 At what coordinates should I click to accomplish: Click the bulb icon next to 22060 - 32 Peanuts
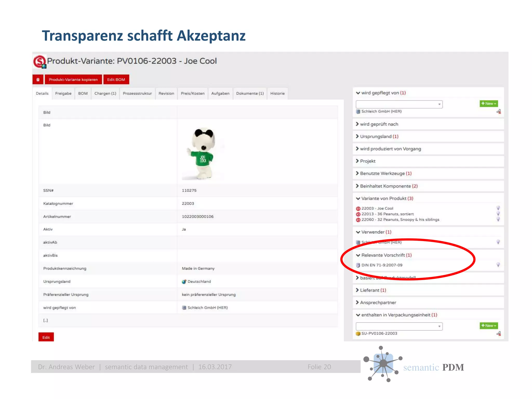(498, 220)
